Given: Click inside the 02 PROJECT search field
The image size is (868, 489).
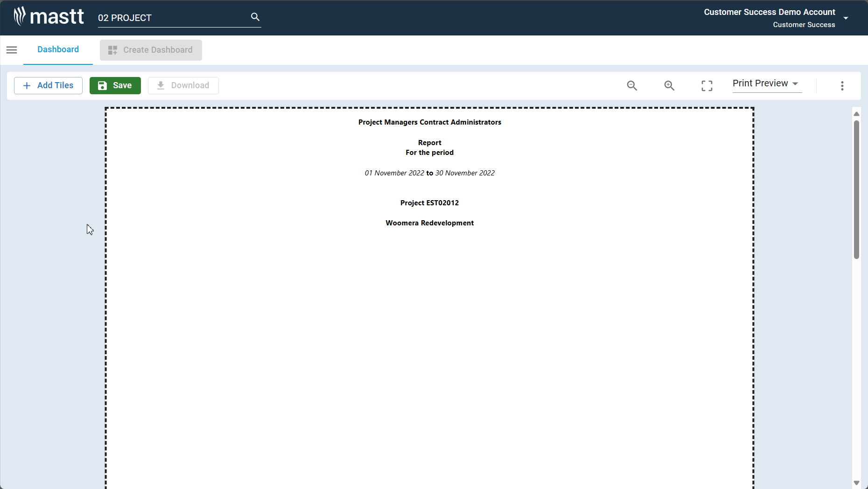Looking at the screenshot, I should (173, 18).
